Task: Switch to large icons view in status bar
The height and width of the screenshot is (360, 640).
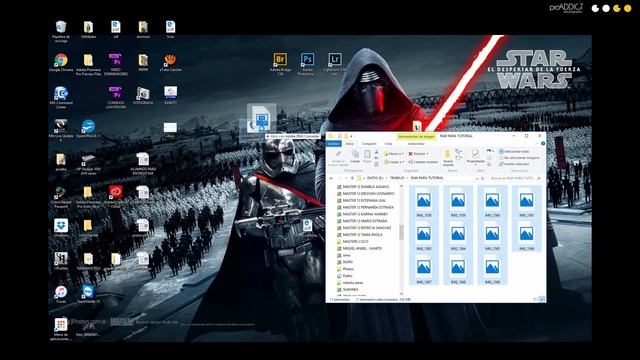Action: click(542, 300)
